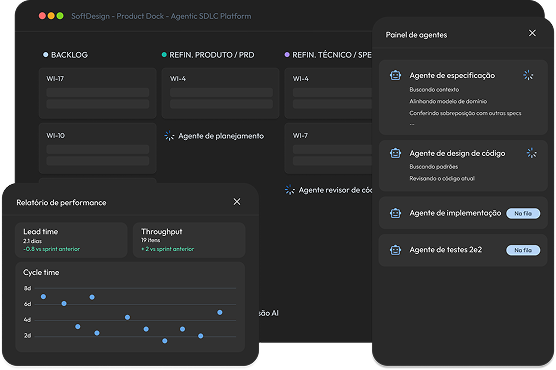Click the Revisando o código atual status line

point(442,178)
